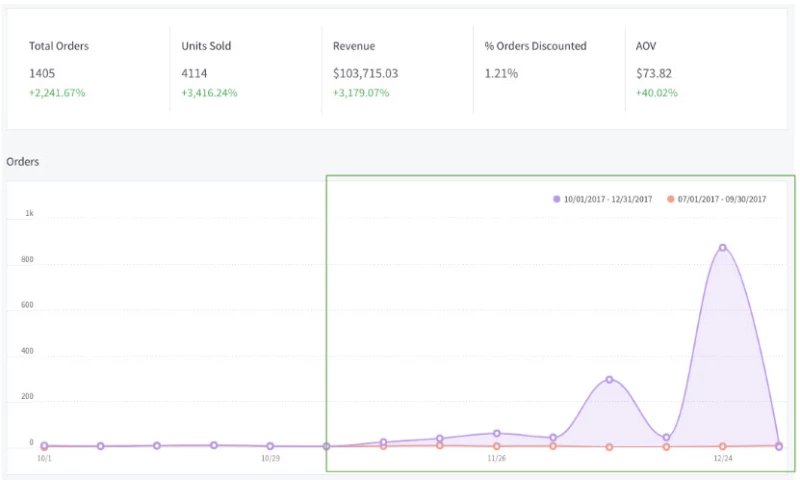800x480 pixels.
Task: Toggle the 10/01/2017 - 12/31/2017 legend label
Action: 607,199
